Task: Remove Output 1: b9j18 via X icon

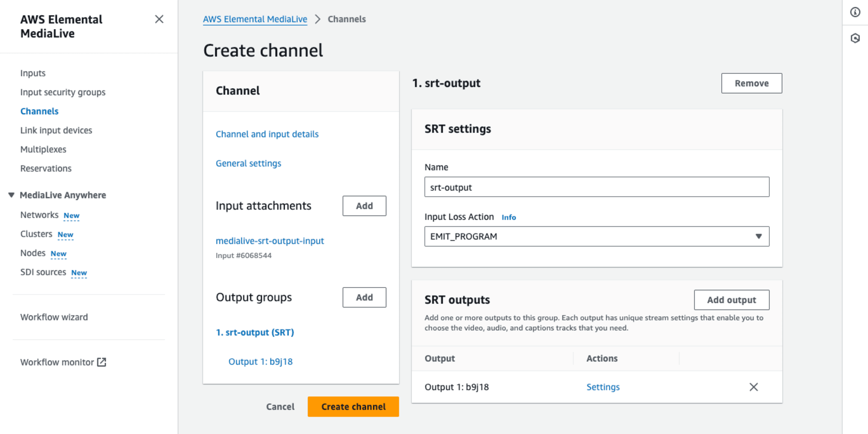Action: tap(753, 387)
